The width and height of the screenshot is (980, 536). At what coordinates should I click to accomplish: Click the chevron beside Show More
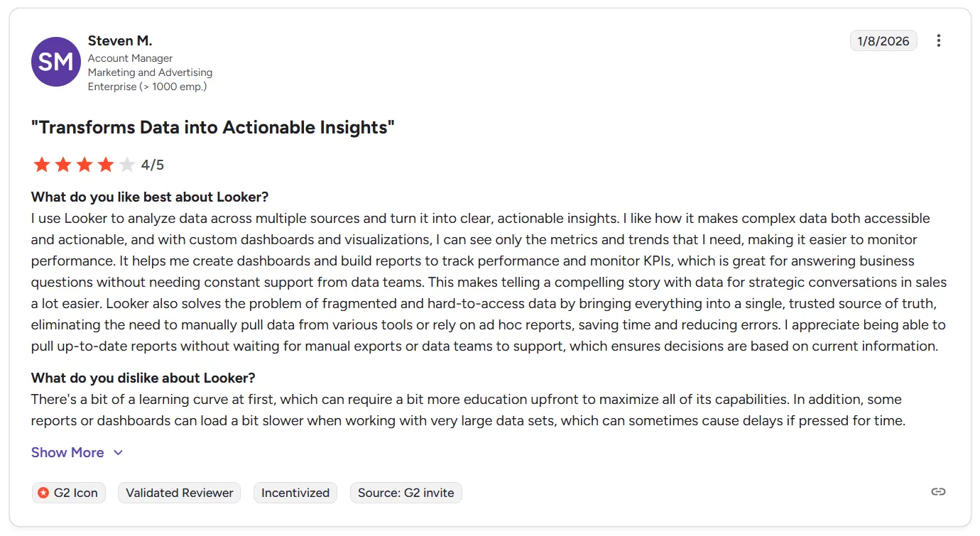pos(119,453)
